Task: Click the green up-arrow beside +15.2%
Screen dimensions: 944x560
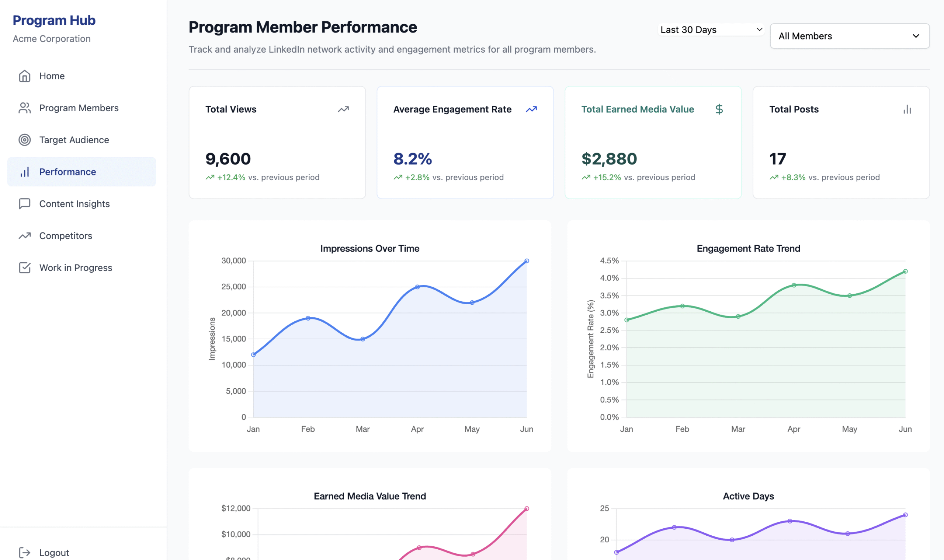Action: pyautogui.click(x=586, y=177)
